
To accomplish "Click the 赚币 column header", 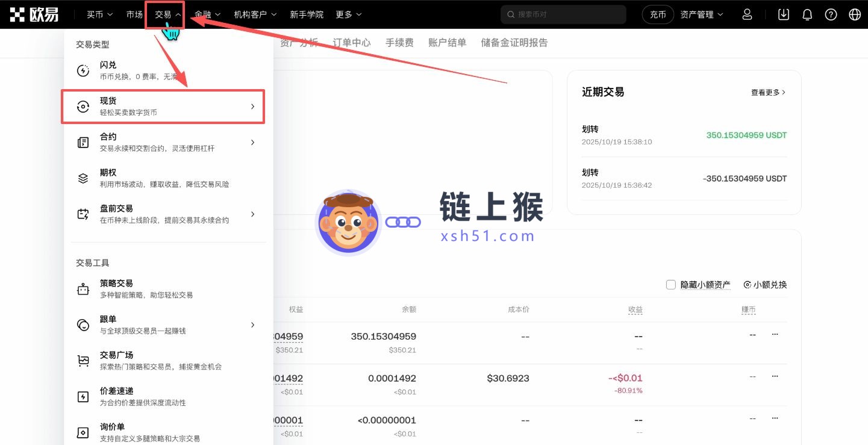I will (749, 310).
